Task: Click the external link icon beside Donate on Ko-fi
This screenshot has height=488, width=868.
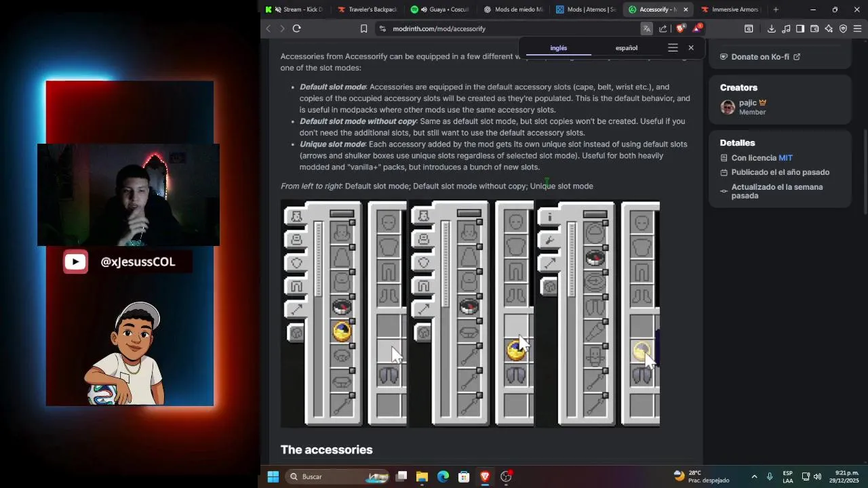Action: 797,57
